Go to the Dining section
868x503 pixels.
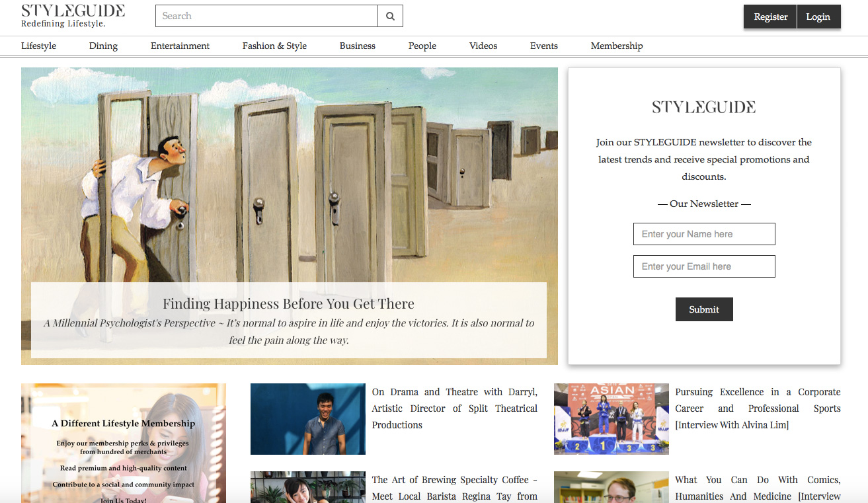(103, 46)
